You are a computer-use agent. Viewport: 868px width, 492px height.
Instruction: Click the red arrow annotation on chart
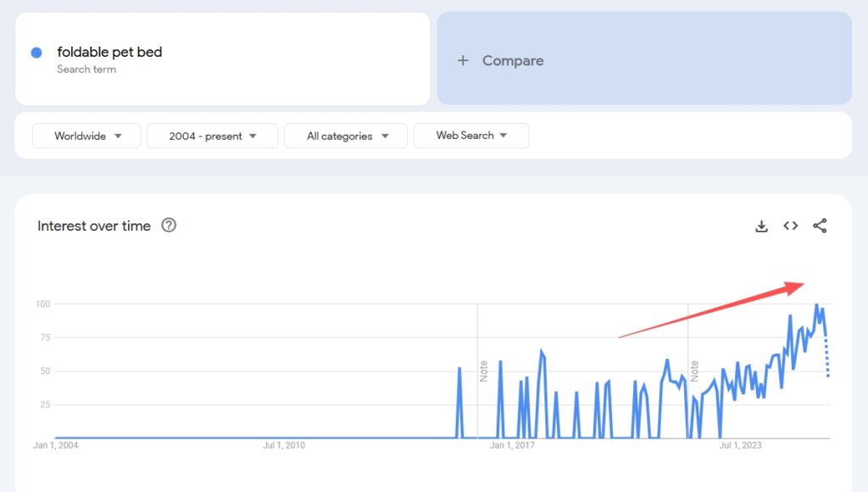coord(712,310)
